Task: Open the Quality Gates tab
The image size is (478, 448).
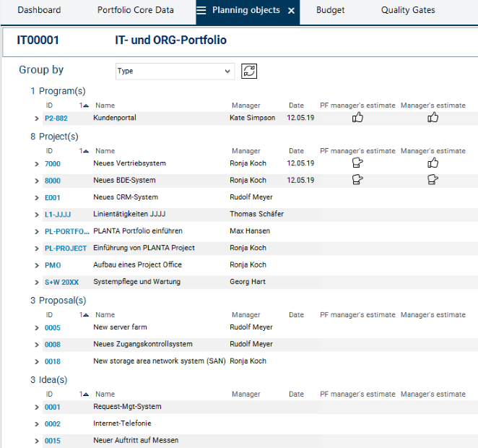Action: [409, 10]
